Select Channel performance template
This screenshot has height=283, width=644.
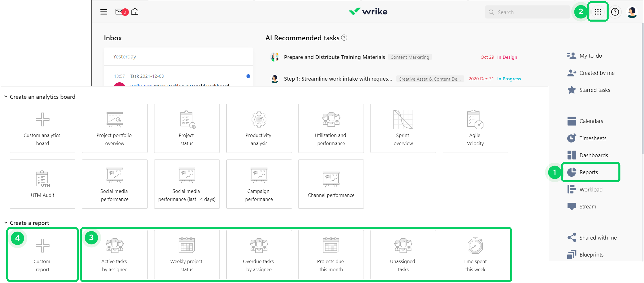[x=331, y=184]
